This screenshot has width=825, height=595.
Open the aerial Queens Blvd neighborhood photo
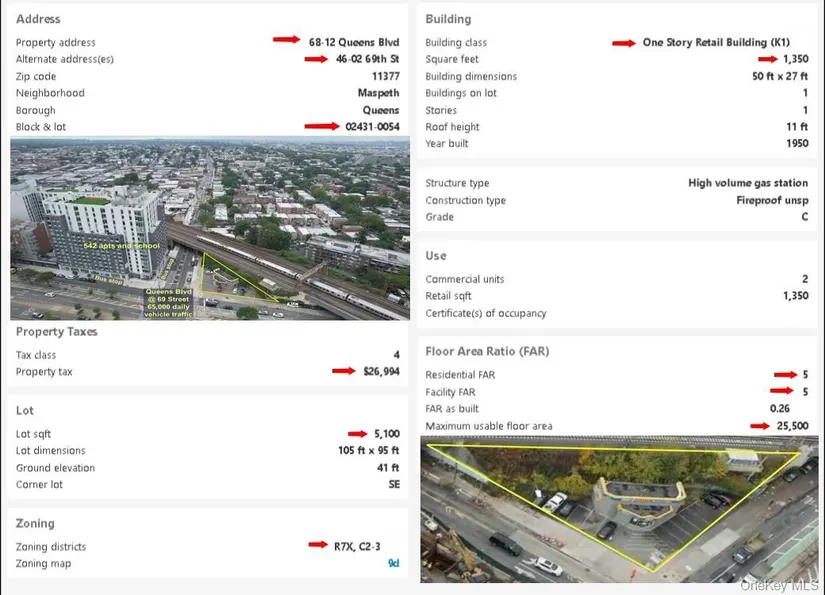(209, 229)
